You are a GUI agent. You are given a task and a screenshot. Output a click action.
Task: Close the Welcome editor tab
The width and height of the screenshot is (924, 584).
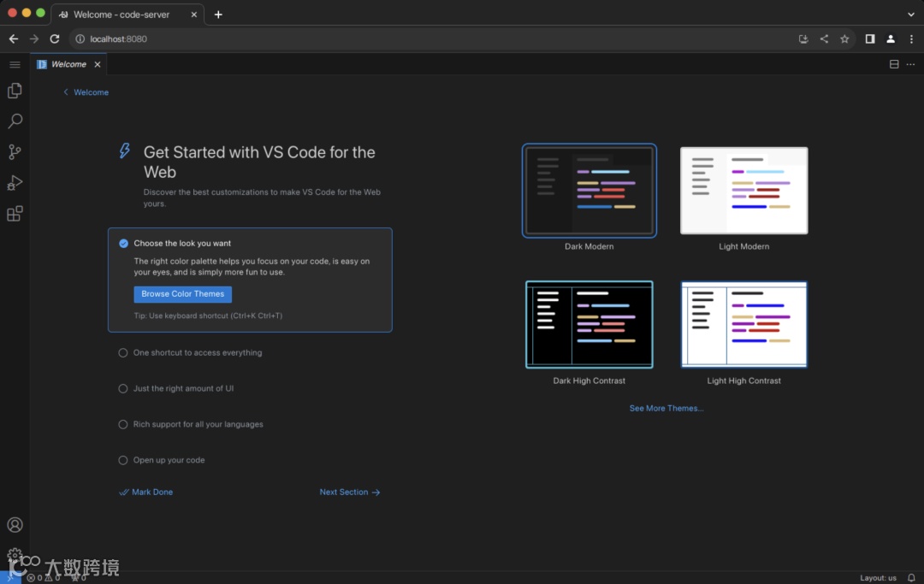click(x=98, y=64)
